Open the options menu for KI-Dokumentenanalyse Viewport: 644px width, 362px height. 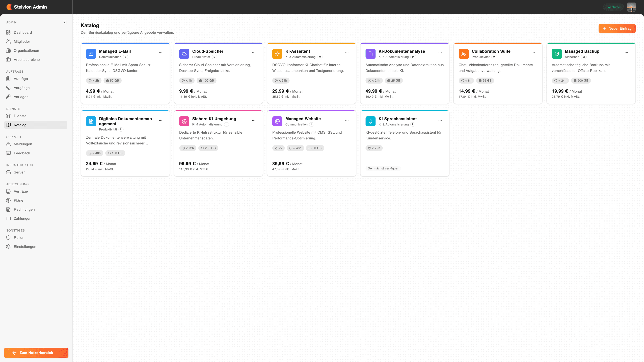point(440,53)
